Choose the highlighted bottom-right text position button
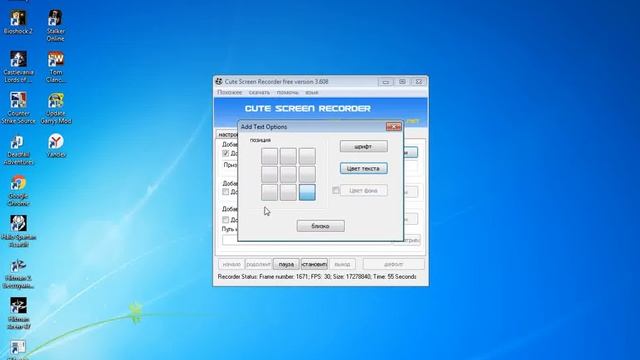Image resolution: width=640 pixels, height=360 pixels. point(307,192)
